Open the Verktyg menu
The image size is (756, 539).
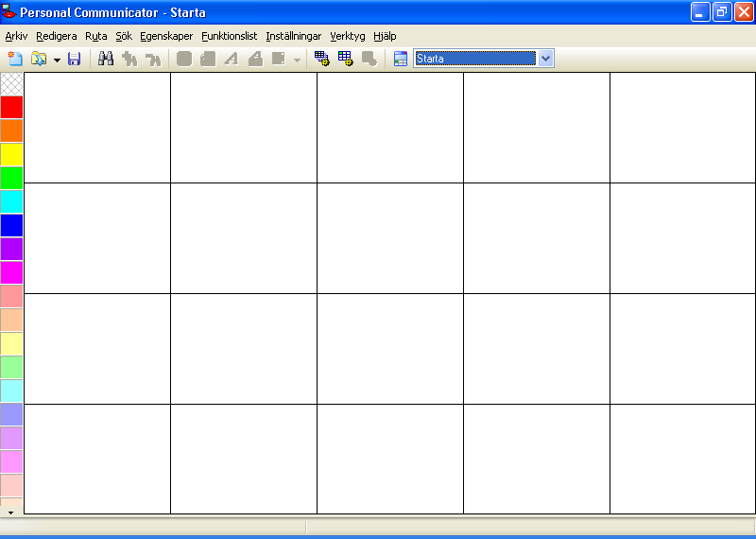point(348,36)
